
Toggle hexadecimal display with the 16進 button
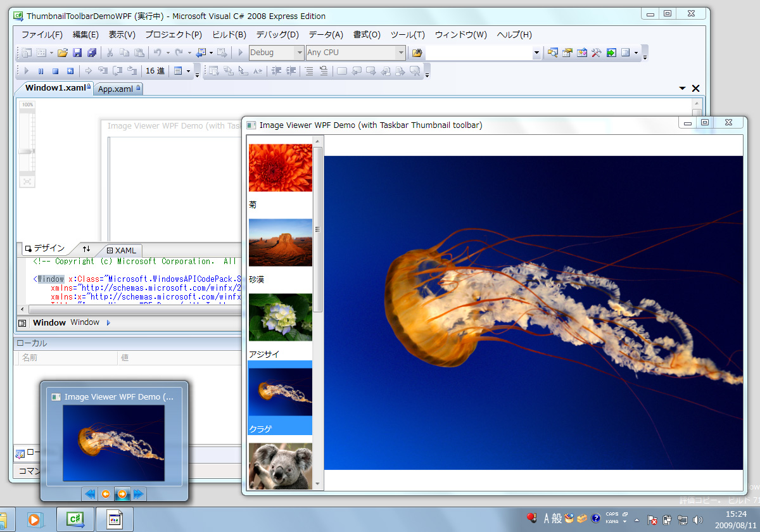(x=155, y=71)
